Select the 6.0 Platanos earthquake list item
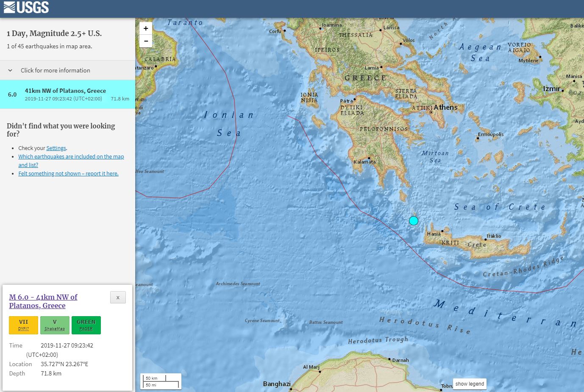Screen dimensions: 584x392 68,95
